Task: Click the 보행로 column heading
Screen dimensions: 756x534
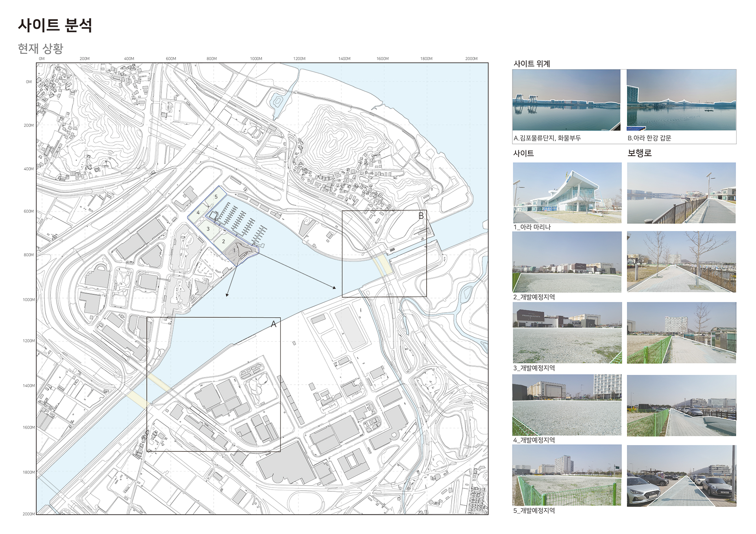Action: coord(639,153)
